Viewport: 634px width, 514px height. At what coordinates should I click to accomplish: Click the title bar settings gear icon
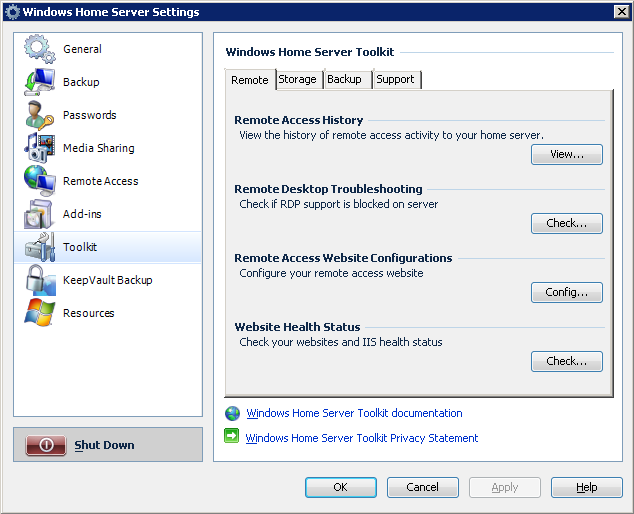point(13,12)
